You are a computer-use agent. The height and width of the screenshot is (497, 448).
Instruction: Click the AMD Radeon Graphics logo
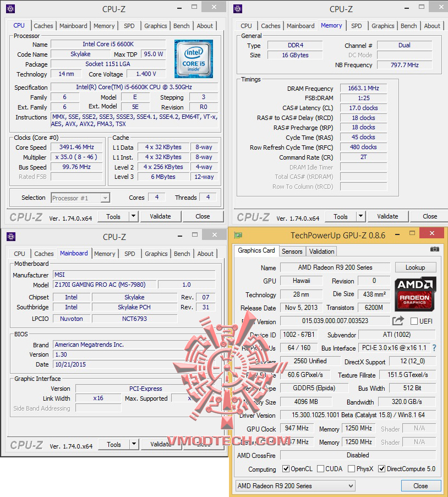[x=416, y=294]
